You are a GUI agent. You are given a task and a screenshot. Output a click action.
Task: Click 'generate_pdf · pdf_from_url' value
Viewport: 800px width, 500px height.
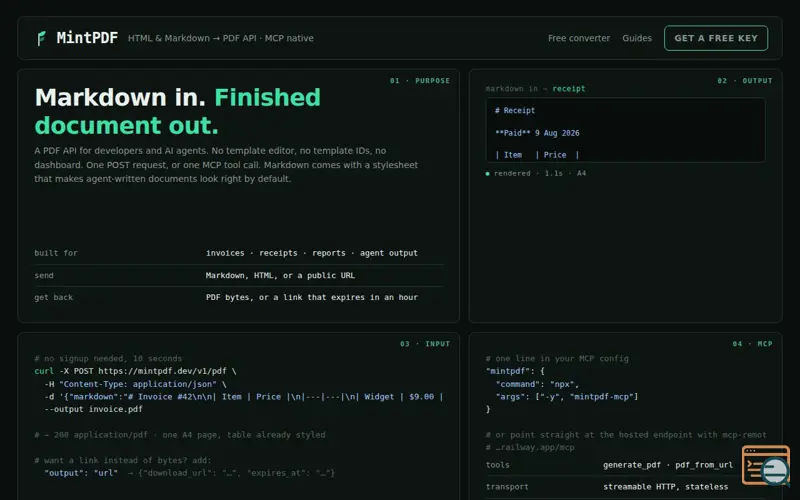668,465
